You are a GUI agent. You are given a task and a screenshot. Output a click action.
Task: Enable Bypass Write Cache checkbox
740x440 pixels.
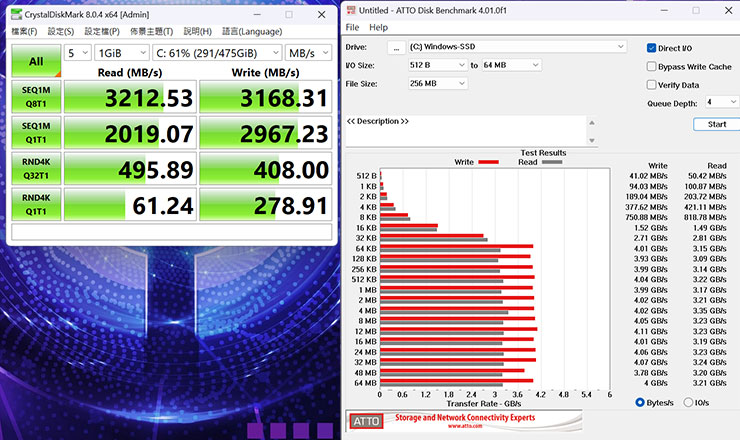coord(651,67)
